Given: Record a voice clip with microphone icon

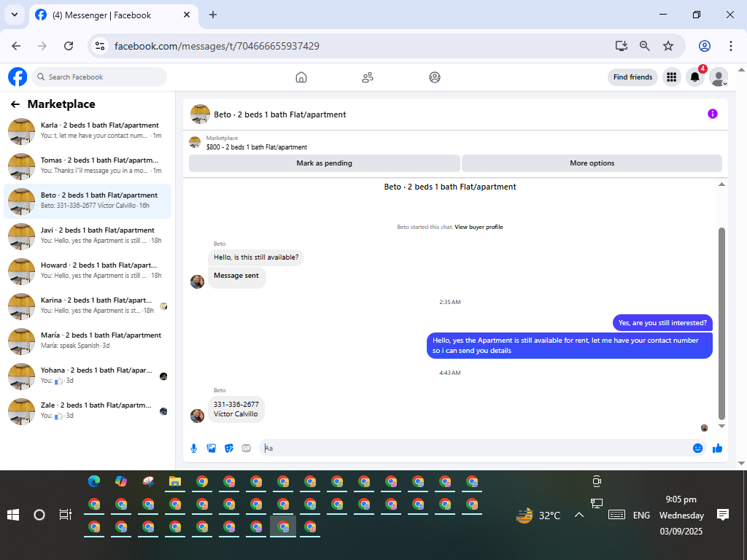Looking at the screenshot, I should [x=194, y=448].
